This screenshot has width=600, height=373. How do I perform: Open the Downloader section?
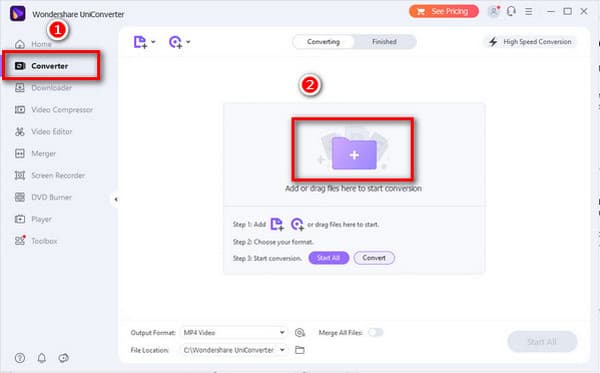pos(43,88)
